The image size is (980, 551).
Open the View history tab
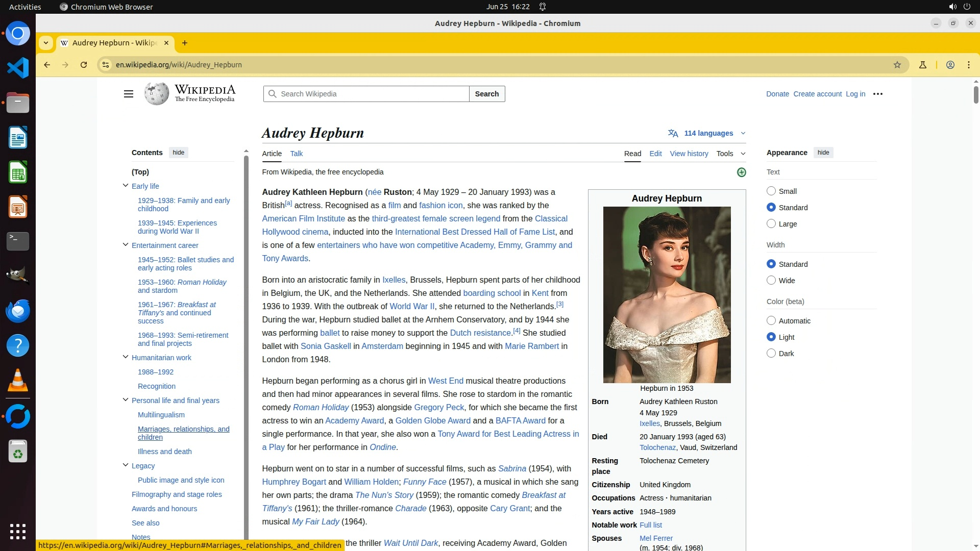tap(689, 154)
